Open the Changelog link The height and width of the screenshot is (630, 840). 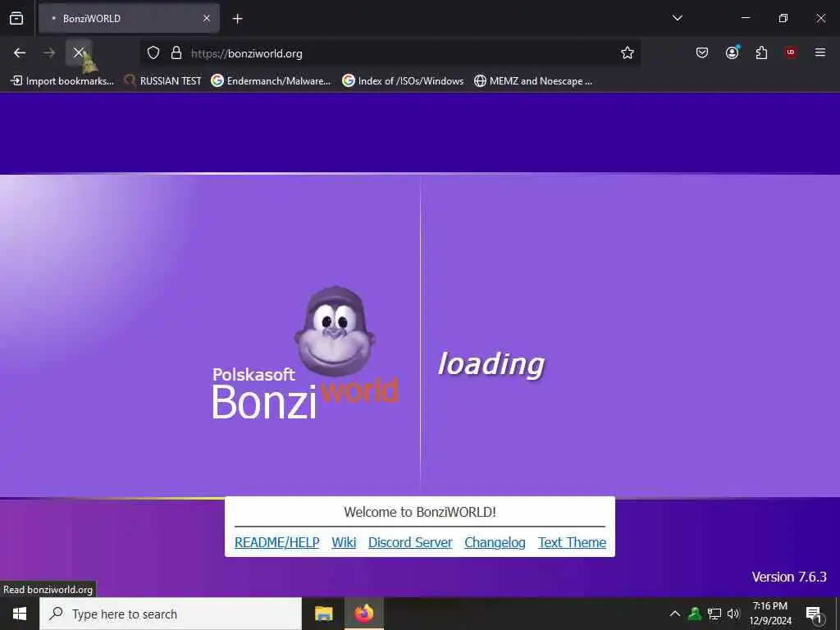(495, 542)
